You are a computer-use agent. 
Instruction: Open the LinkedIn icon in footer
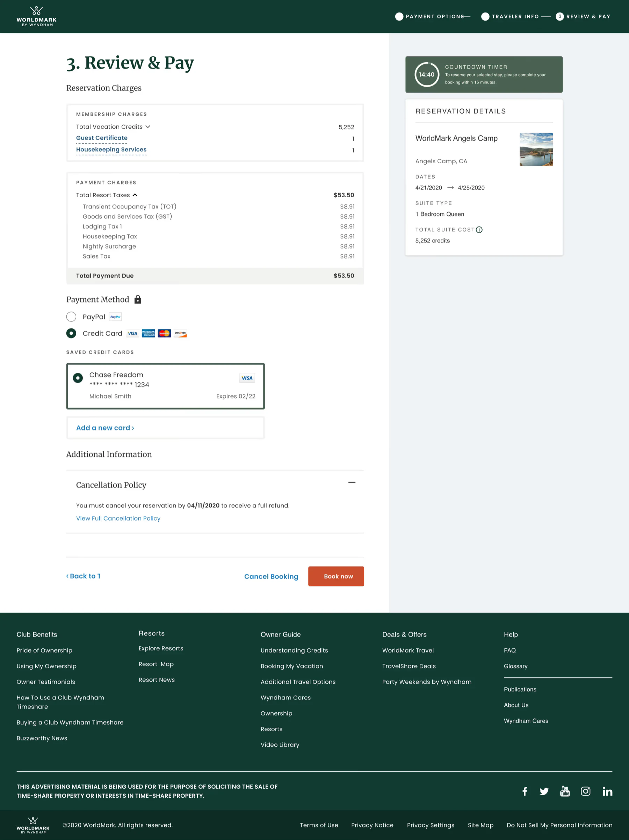click(607, 791)
